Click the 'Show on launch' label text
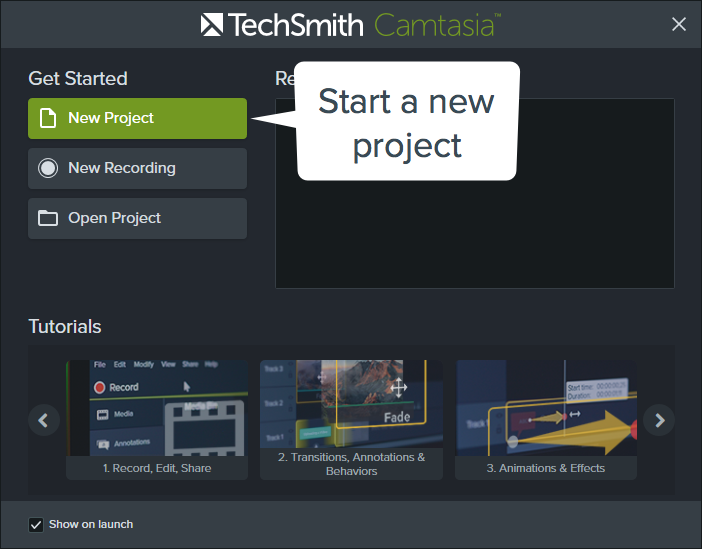This screenshot has width=702, height=549. coord(91,524)
